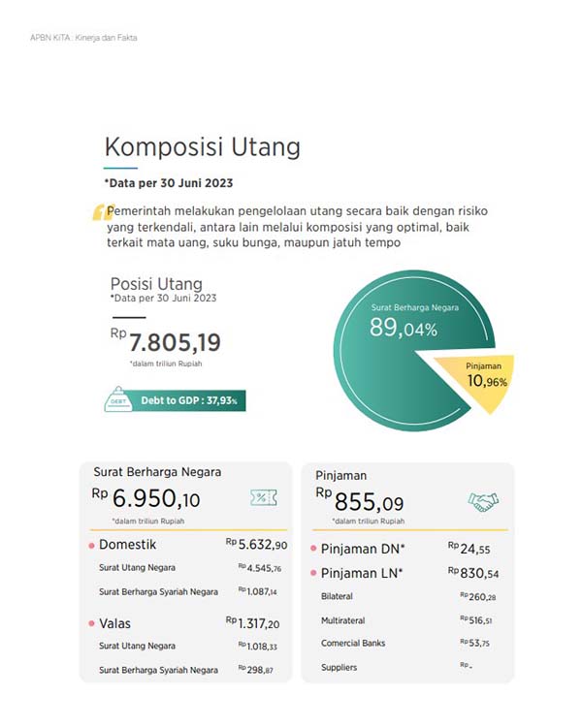Click the Komposisi Utang heading
This screenshot has width=582, height=728.
202,147
